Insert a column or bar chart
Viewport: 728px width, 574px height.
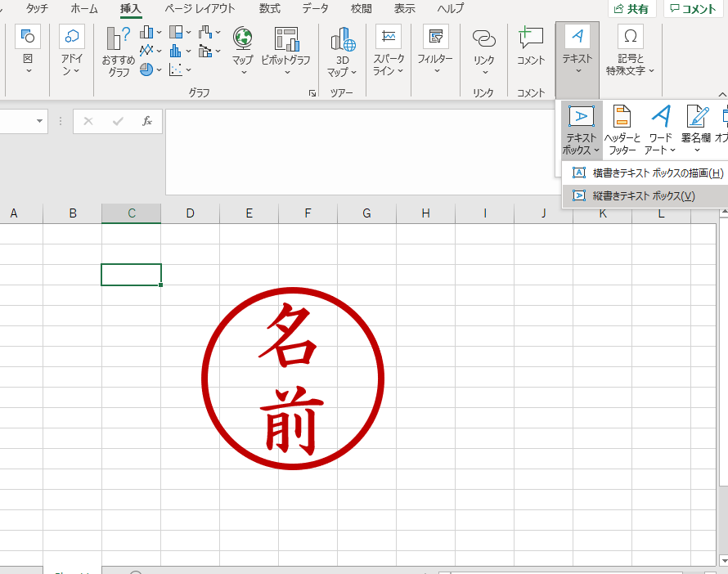click(x=146, y=32)
